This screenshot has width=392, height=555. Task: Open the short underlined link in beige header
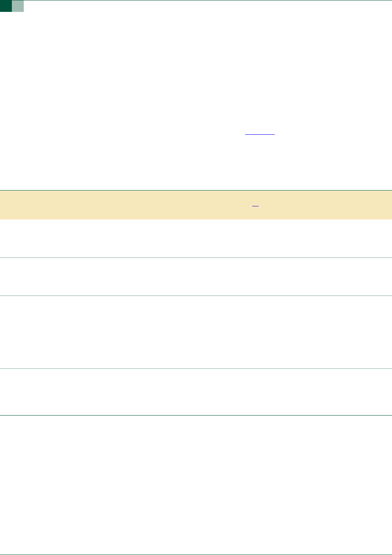point(255,207)
